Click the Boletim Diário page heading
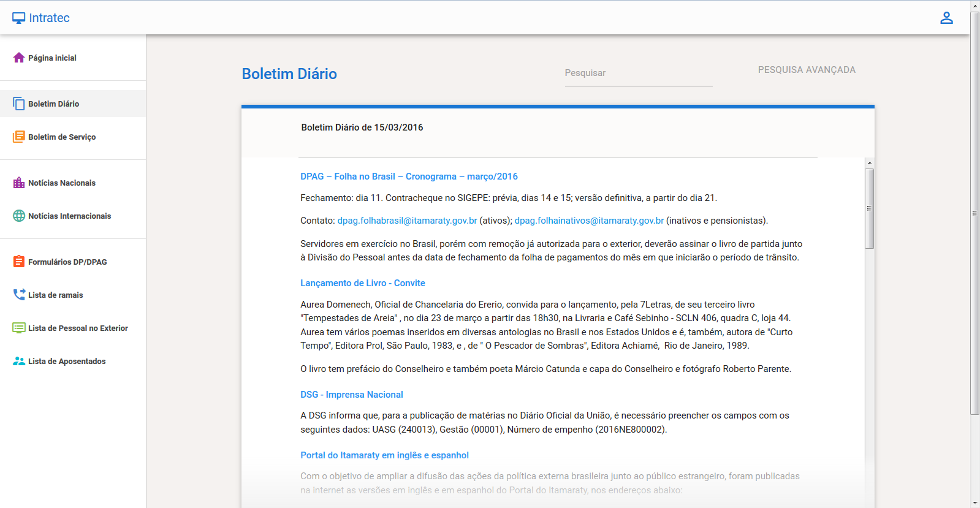This screenshot has width=980, height=508. click(289, 74)
